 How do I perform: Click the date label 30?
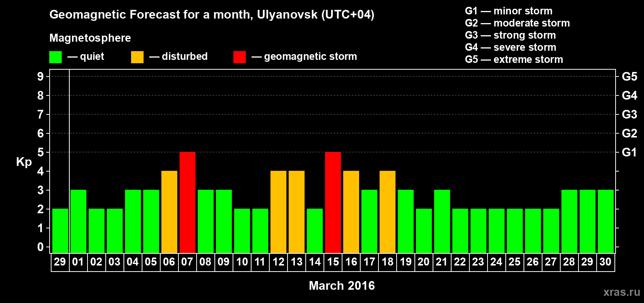[605, 262]
